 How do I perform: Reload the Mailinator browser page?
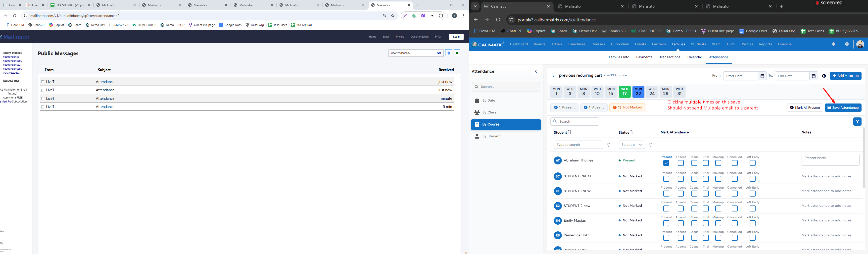point(15,16)
